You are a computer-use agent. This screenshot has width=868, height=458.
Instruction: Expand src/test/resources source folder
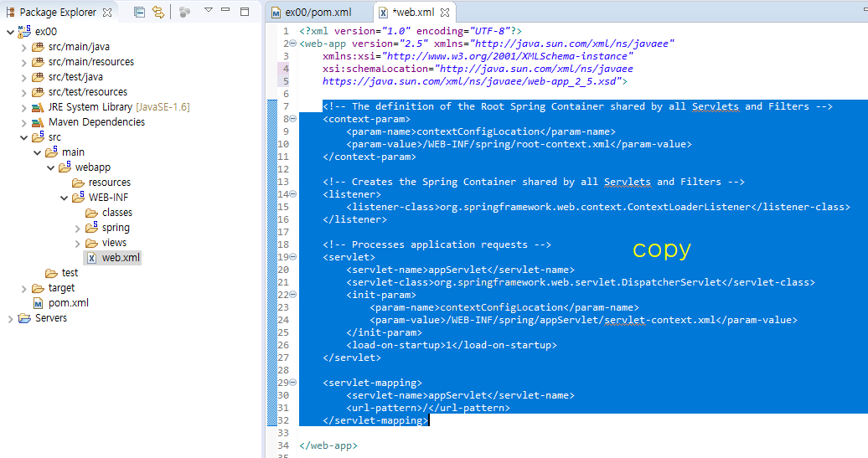[23, 92]
